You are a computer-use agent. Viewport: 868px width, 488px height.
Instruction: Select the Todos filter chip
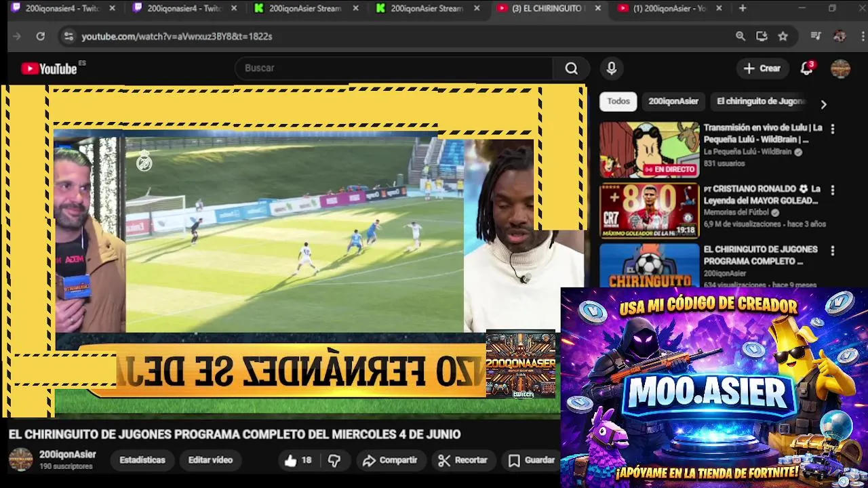[x=618, y=101]
